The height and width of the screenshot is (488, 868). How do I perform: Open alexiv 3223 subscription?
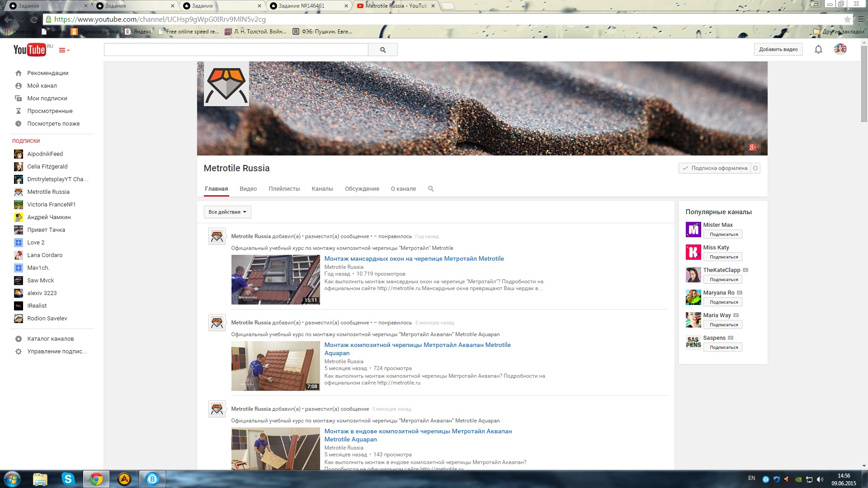pyautogui.click(x=42, y=293)
